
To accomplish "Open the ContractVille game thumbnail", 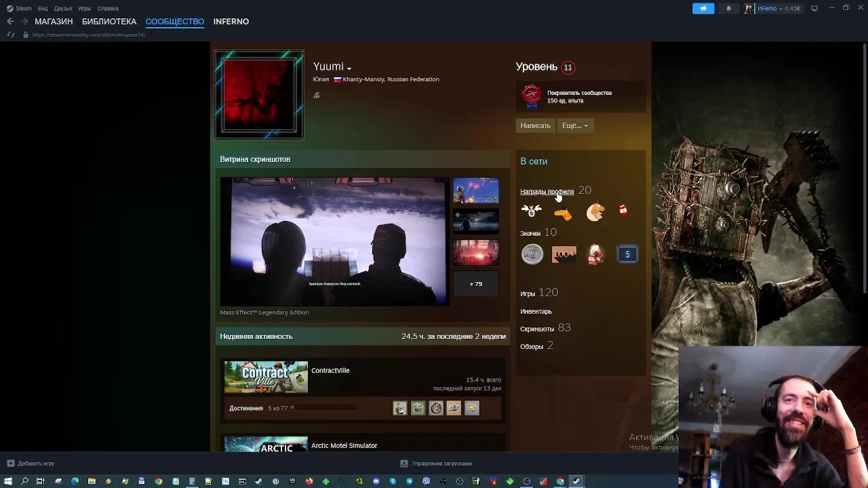I will click(x=266, y=377).
